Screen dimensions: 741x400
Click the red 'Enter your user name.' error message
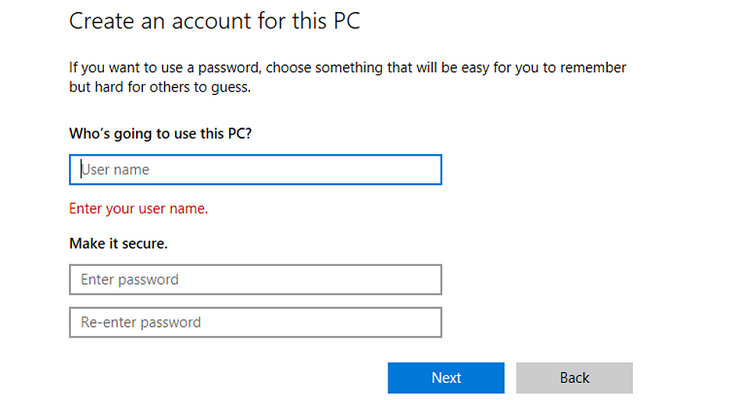point(138,209)
